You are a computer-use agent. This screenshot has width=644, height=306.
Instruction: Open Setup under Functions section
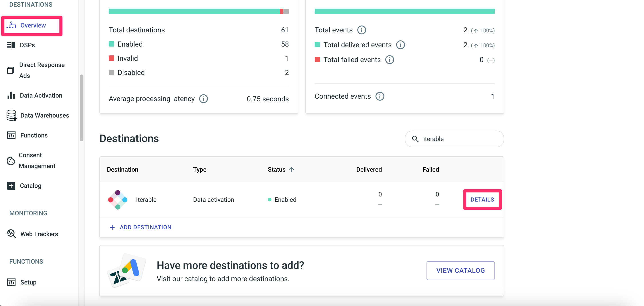coord(28,282)
